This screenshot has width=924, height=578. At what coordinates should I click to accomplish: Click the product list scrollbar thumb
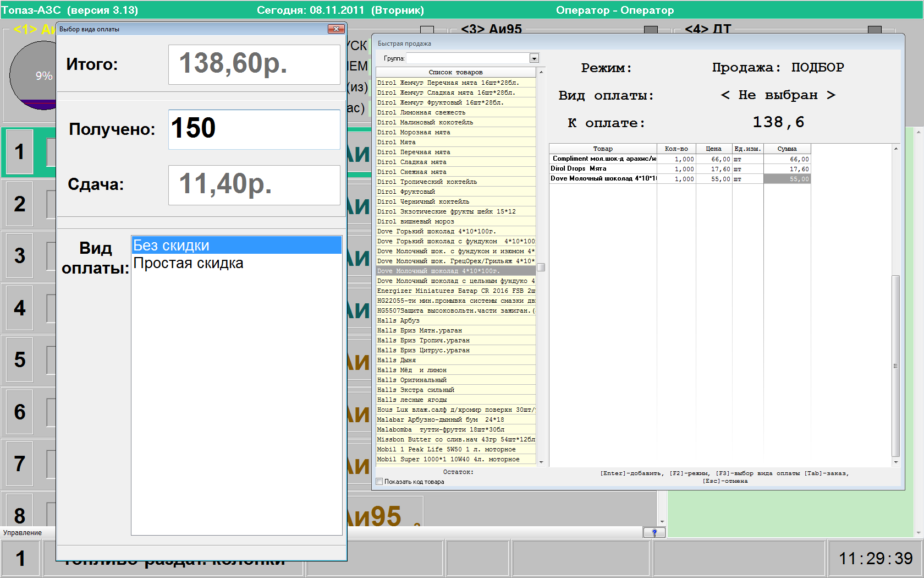541,268
